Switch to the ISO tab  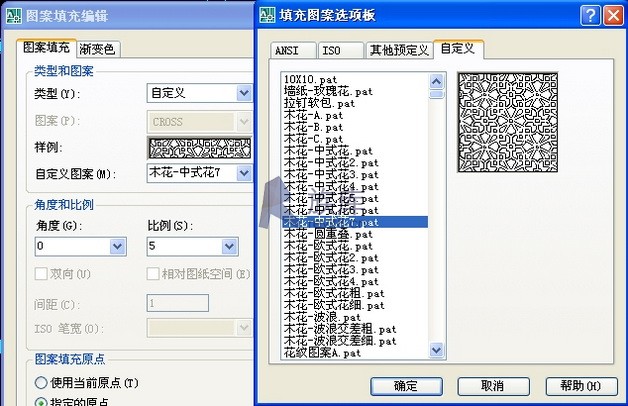coord(341,50)
